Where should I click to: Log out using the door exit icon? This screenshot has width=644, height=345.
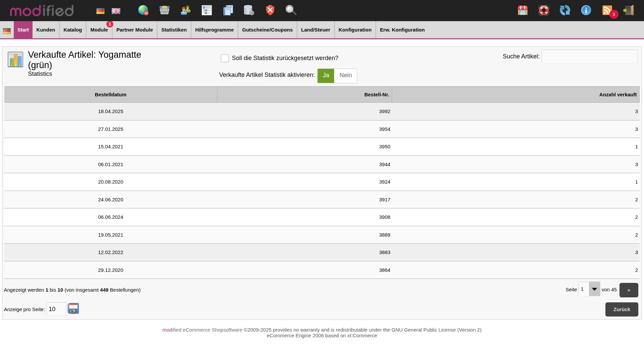click(x=629, y=10)
